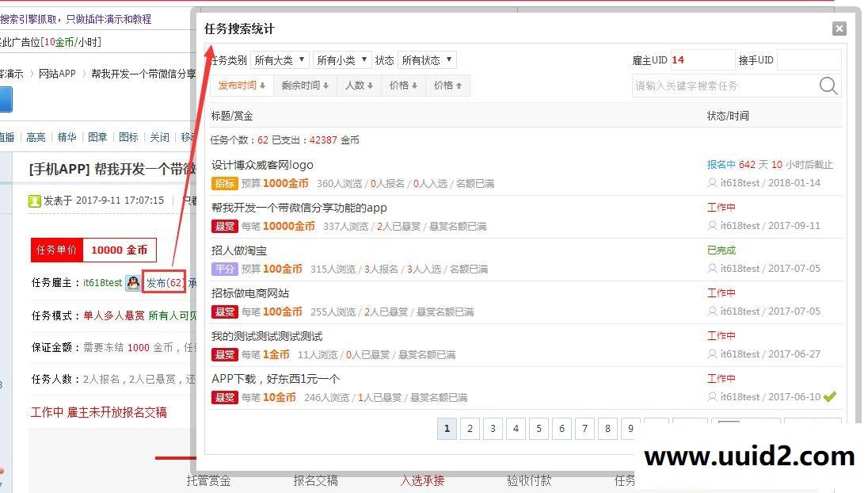Click the green checkmark on APP下载 row
This screenshot has height=493, width=868.
[x=830, y=396]
